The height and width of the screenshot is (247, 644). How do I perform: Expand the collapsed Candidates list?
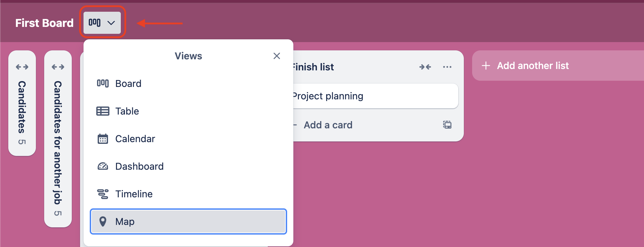coord(22,67)
